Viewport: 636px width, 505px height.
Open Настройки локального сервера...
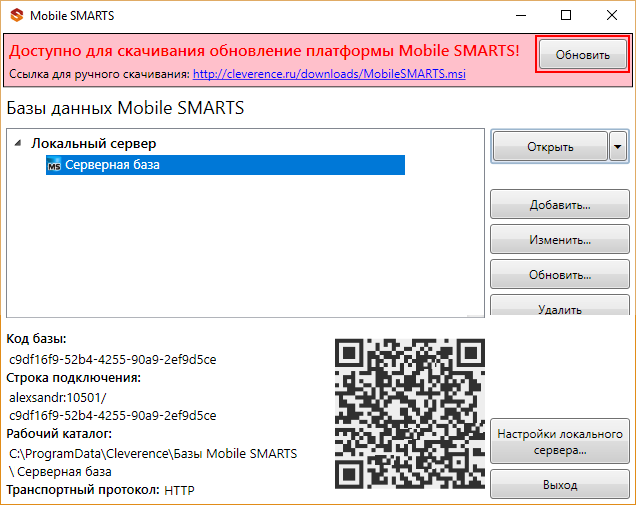(x=560, y=441)
